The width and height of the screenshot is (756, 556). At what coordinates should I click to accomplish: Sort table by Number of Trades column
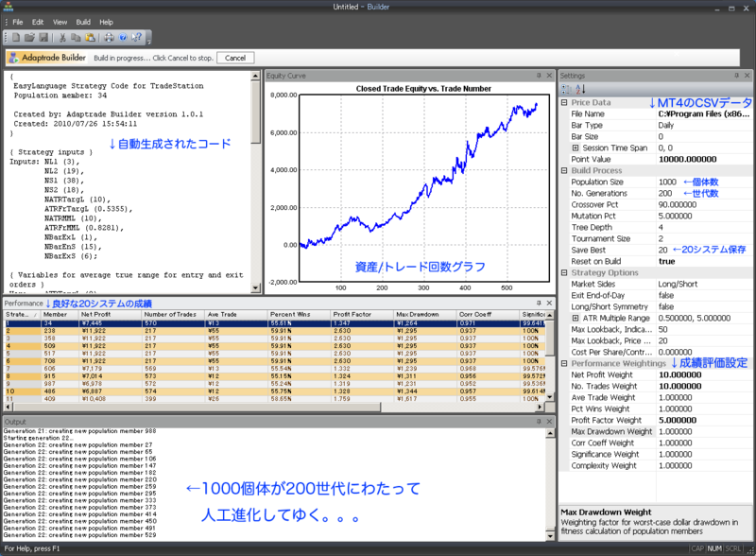(x=173, y=314)
